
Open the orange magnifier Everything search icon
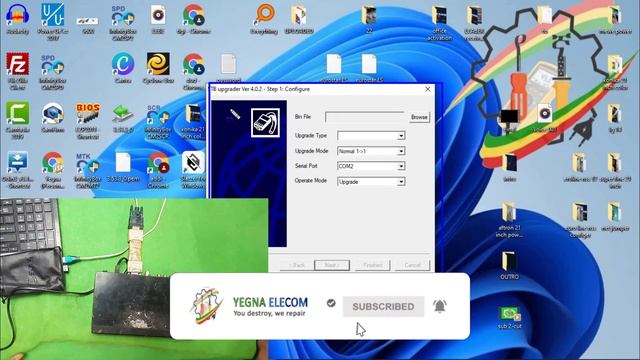264,15
